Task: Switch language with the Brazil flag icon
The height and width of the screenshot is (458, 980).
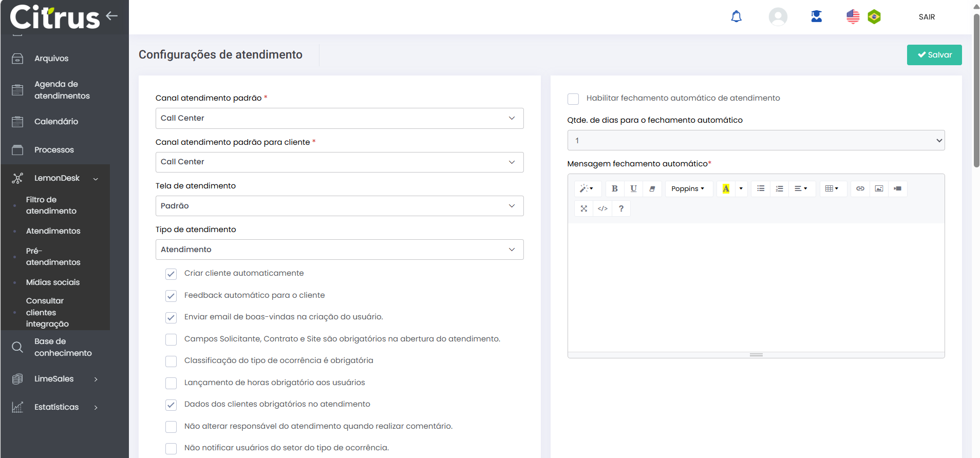Action: coord(874,17)
